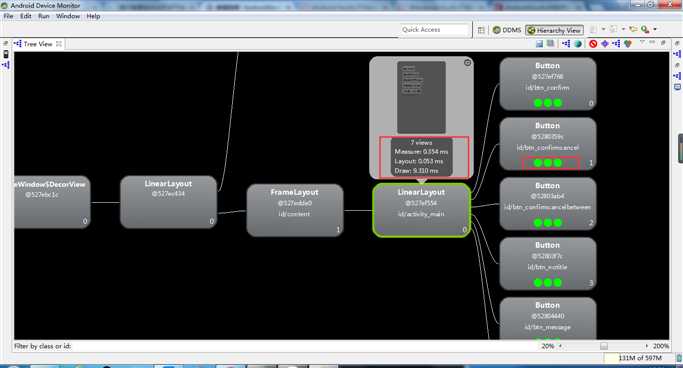Viewport: 683px width, 368px height.
Task: Click the green search toolbar icon
Action: point(645,30)
